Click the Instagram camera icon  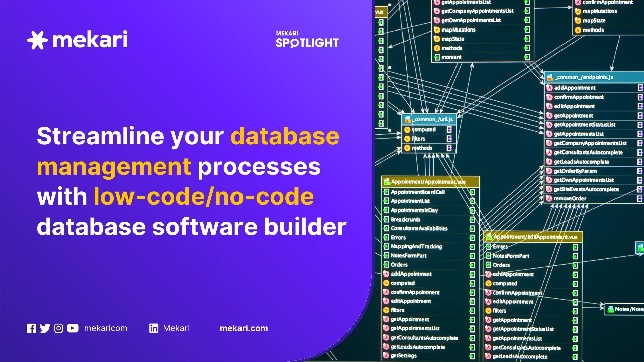pyautogui.click(x=59, y=328)
